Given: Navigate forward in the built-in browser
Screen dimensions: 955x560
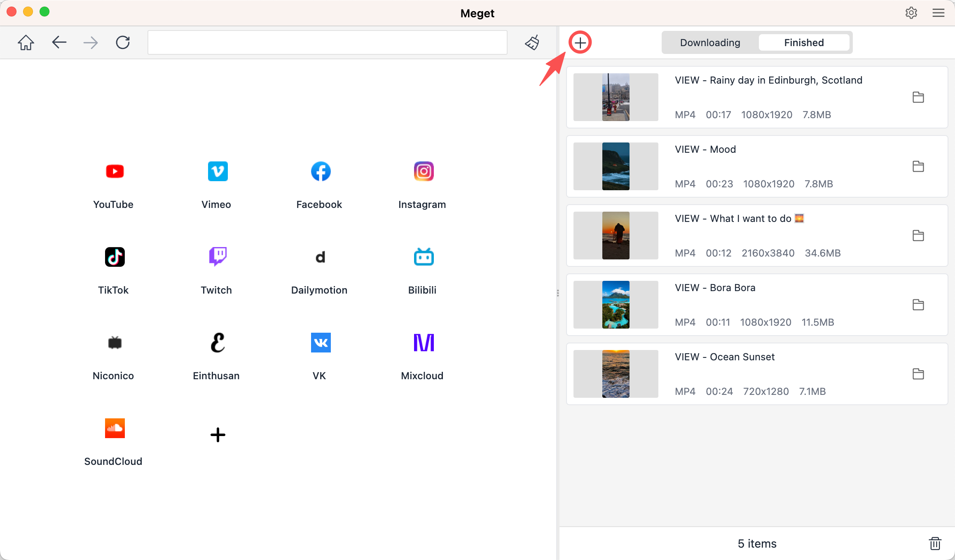Looking at the screenshot, I should pyautogui.click(x=91, y=42).
